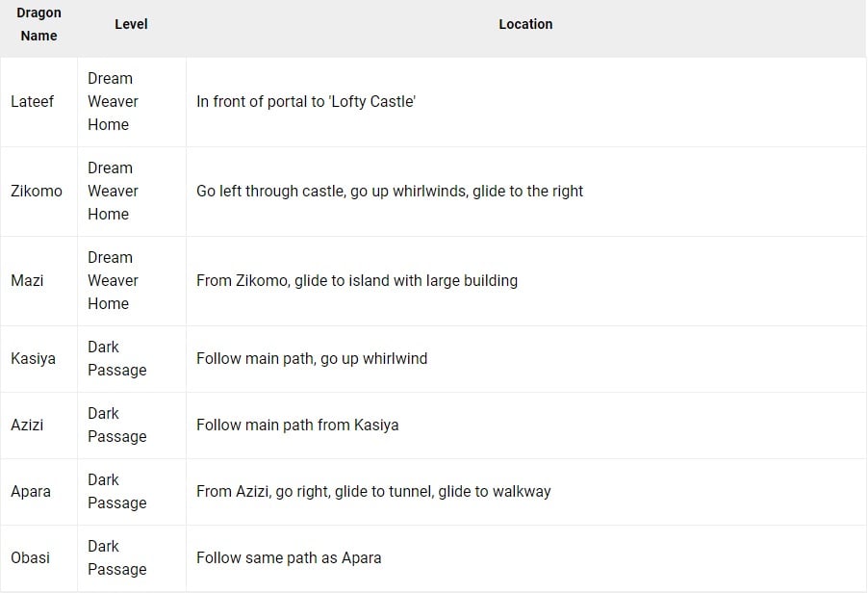
Task: Click Dark Passage level in Obasi's row
Action: 116,557
